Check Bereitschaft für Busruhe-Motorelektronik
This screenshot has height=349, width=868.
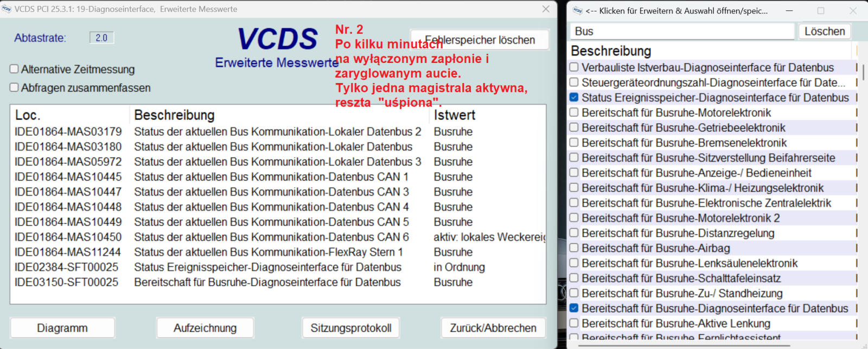point(574,112)
